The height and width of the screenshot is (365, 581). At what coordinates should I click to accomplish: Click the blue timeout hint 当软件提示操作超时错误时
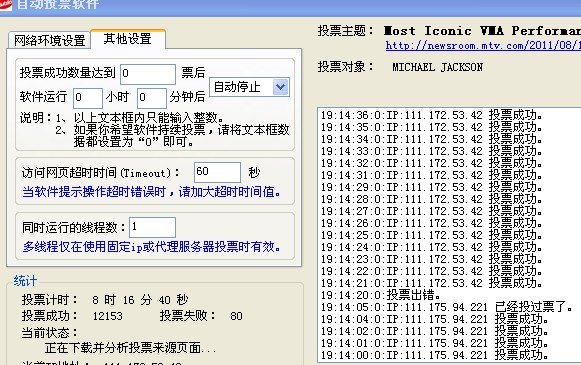pyautogui.click(x=152, y=192)
